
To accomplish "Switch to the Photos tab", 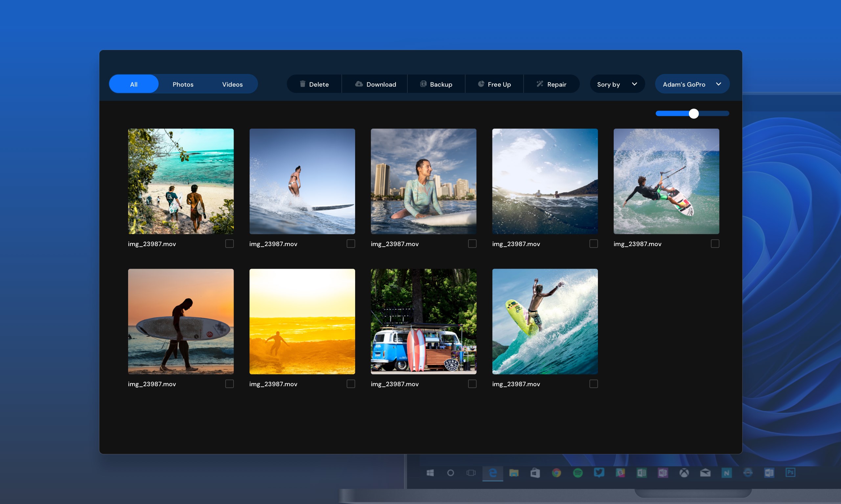I will coord(183,84).
